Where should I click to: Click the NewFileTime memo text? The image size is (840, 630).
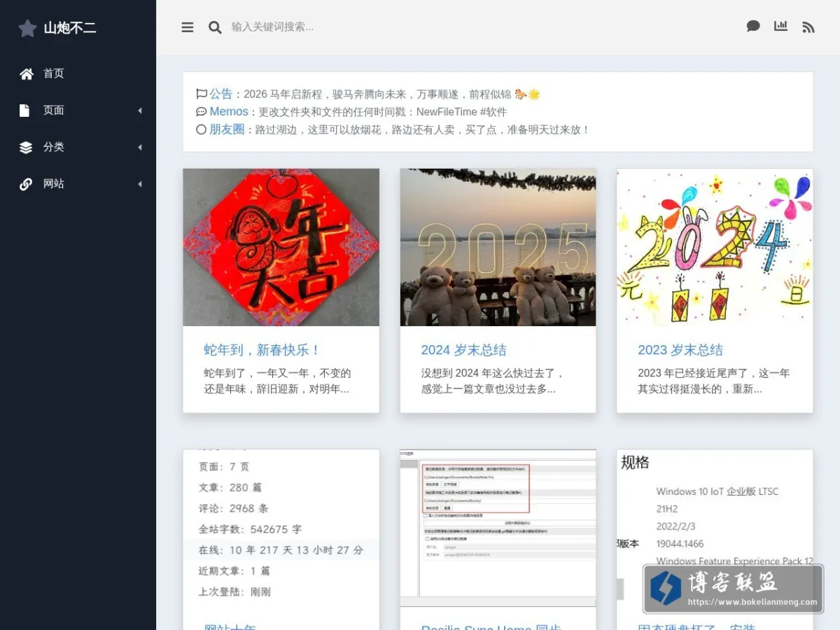point(383,112)
